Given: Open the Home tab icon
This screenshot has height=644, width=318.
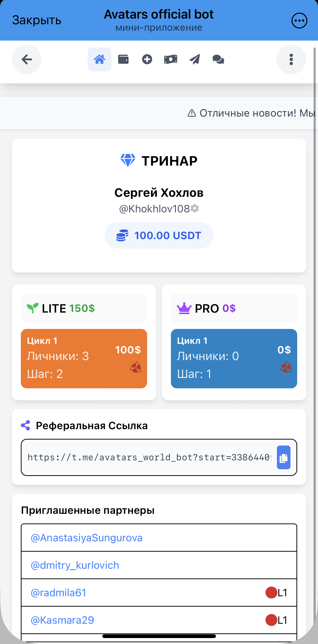Looking at the screenshot, I should (x=99, y=59).
